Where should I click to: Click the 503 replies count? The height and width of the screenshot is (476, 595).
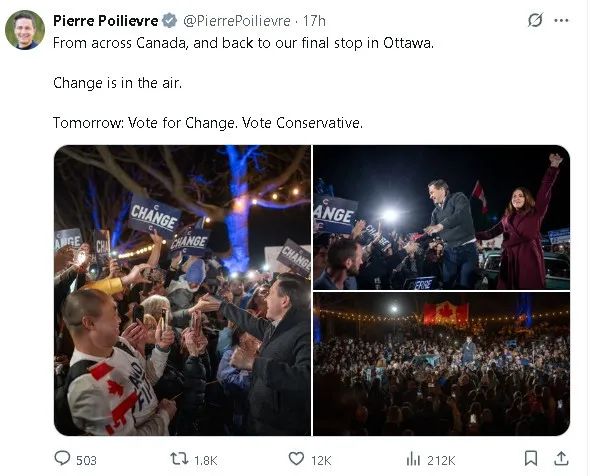[86, 461]
